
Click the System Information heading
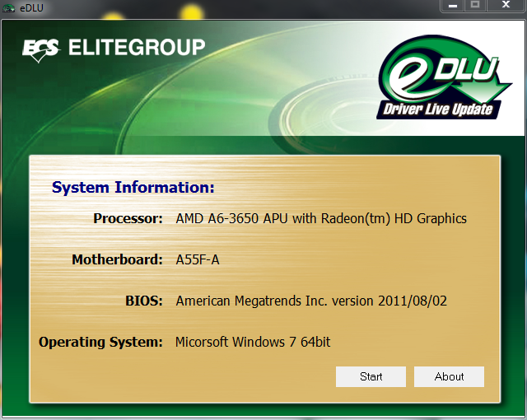click(x=133, y=188)
